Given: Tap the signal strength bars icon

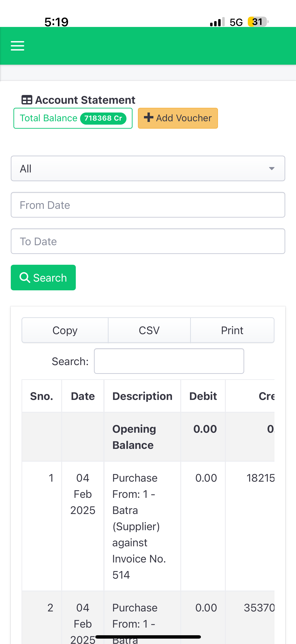Looking at the screenshot, I should point(217,22).
